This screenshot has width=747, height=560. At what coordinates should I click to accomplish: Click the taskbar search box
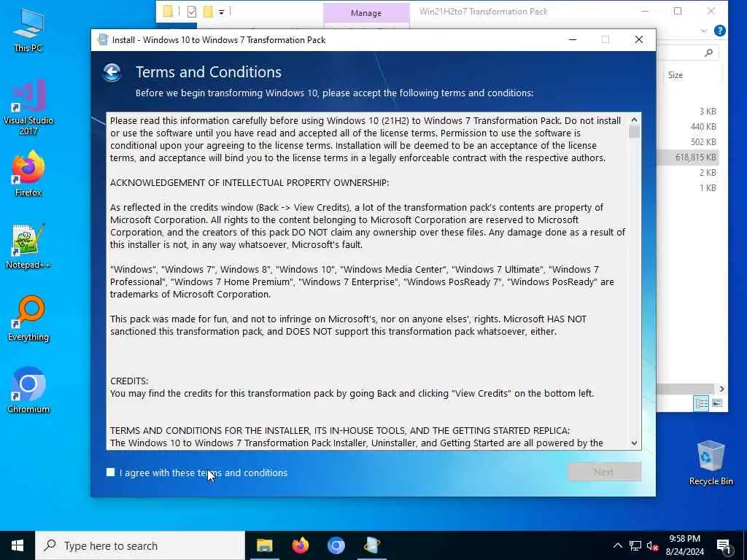[x=140, y=545]
